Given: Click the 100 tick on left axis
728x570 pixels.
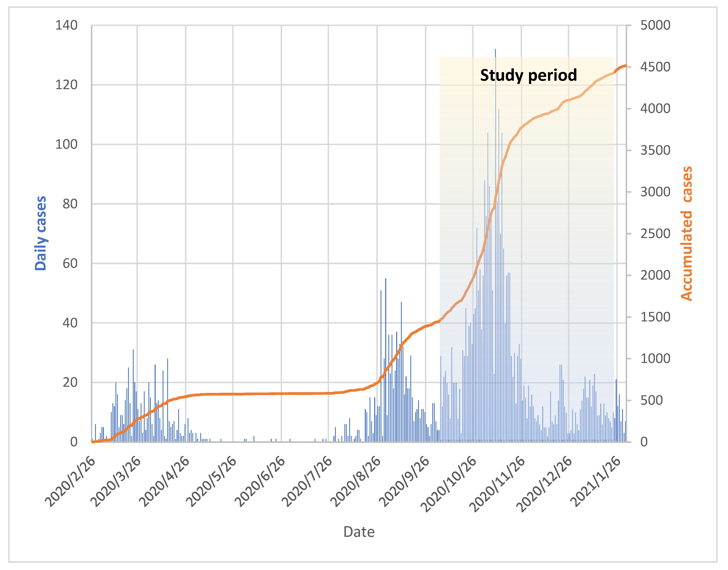Looking at the screenshot, I should click(66, 144).
